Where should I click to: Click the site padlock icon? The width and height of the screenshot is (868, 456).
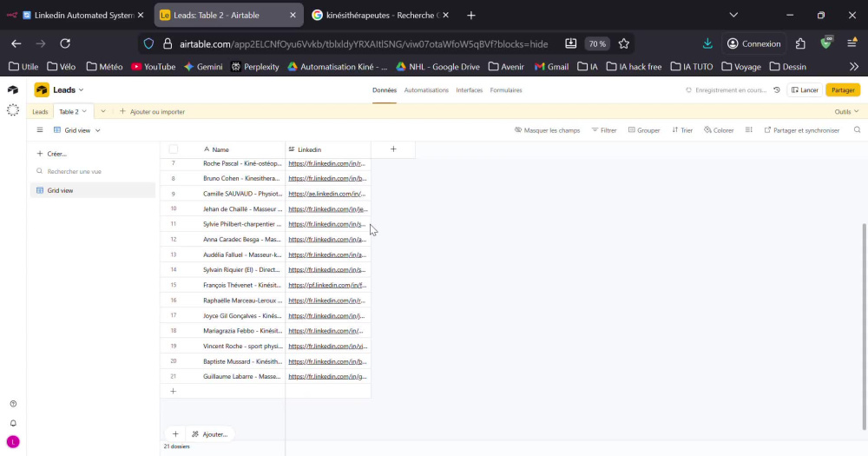[x=168, y=43]
